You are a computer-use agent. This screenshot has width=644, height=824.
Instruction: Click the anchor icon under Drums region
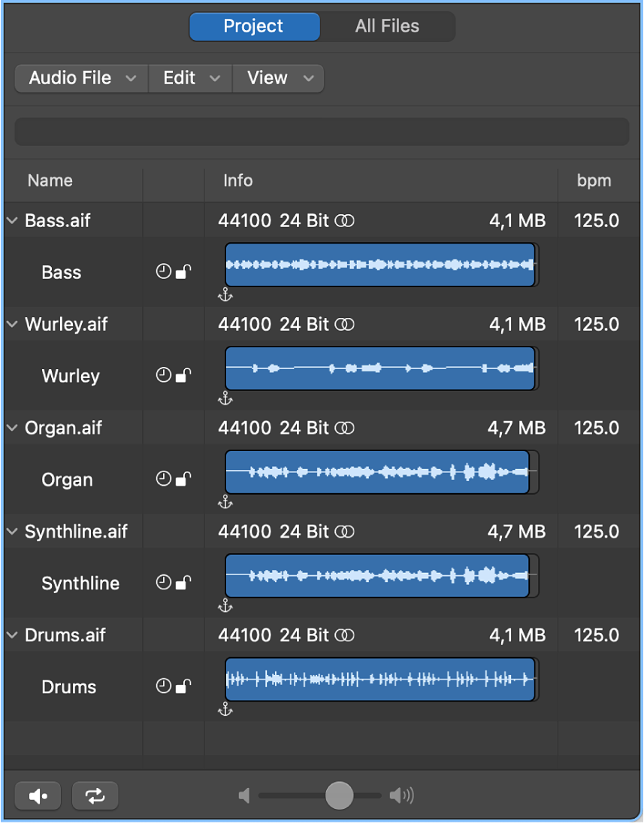[225, 709]
